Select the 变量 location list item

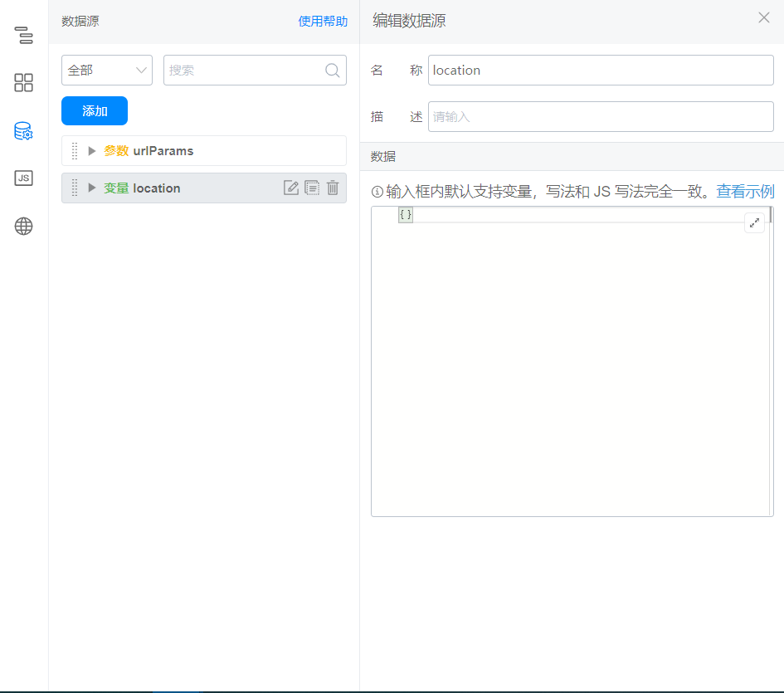click(204, 188)
